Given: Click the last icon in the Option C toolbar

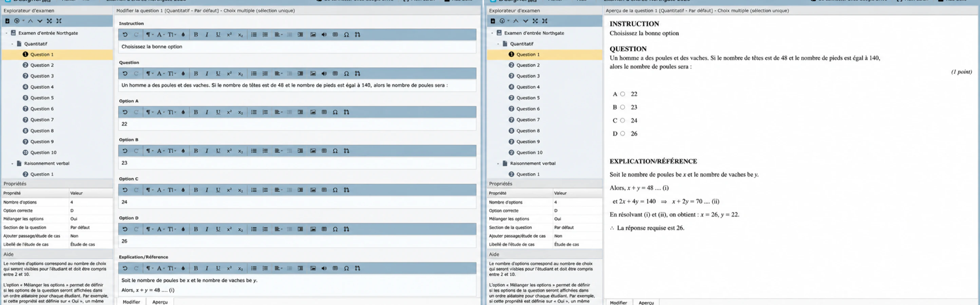Looking at the screenshot, I should [346, 190].
